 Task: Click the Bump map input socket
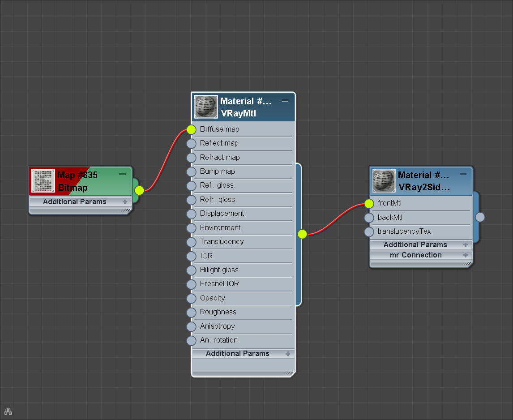point(192,171)
